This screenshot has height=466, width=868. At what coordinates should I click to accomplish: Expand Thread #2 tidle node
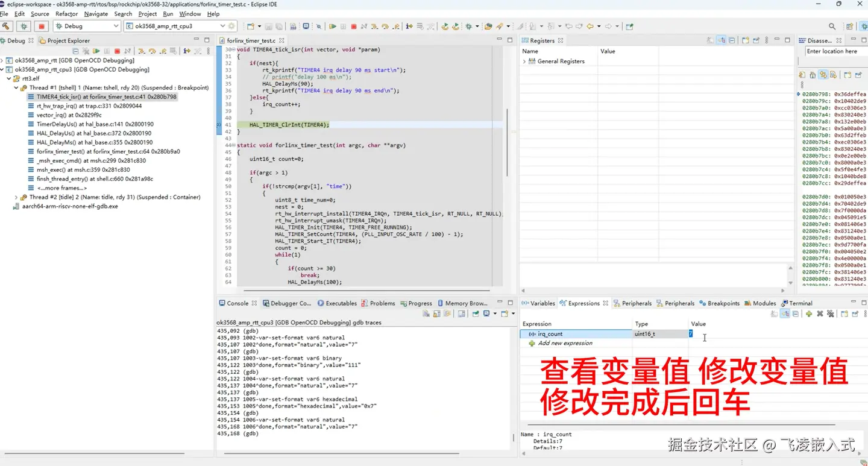tap(16, 197)
